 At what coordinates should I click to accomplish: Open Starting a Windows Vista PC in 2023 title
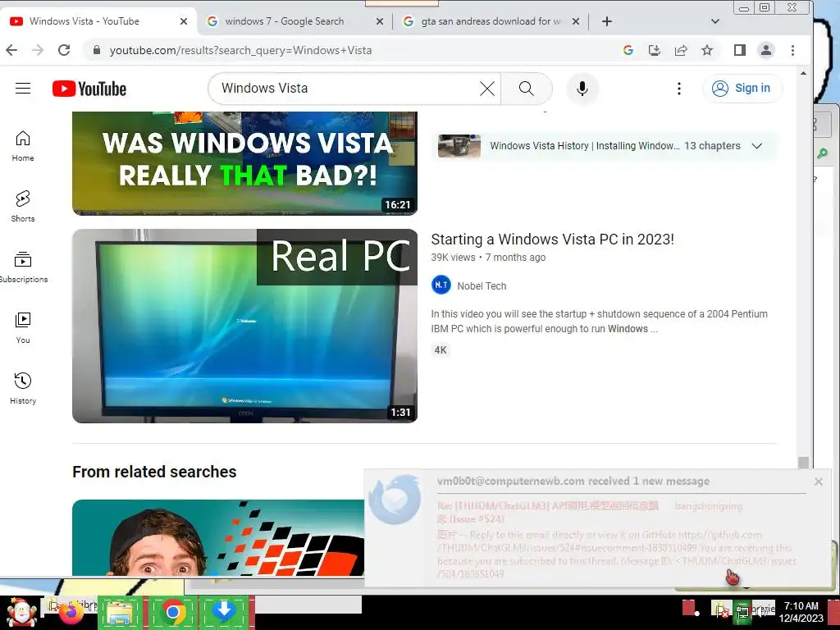pyautogui.click(x=552, y=240)
